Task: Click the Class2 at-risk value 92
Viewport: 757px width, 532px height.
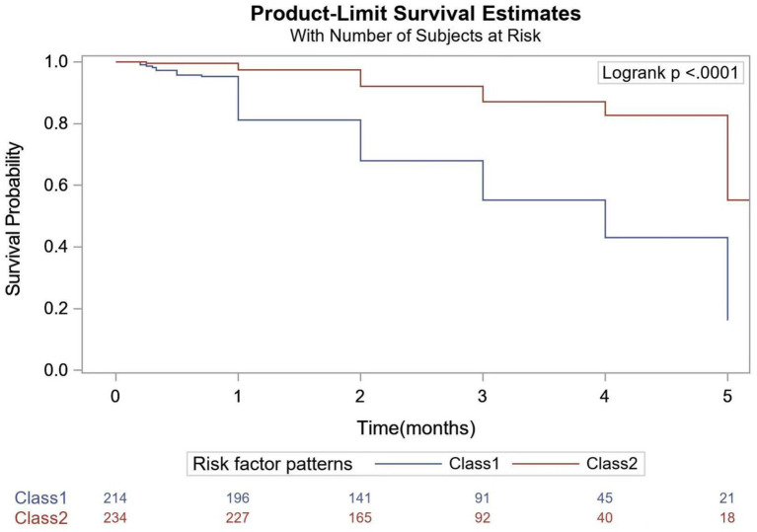Action: coord(483,518)
